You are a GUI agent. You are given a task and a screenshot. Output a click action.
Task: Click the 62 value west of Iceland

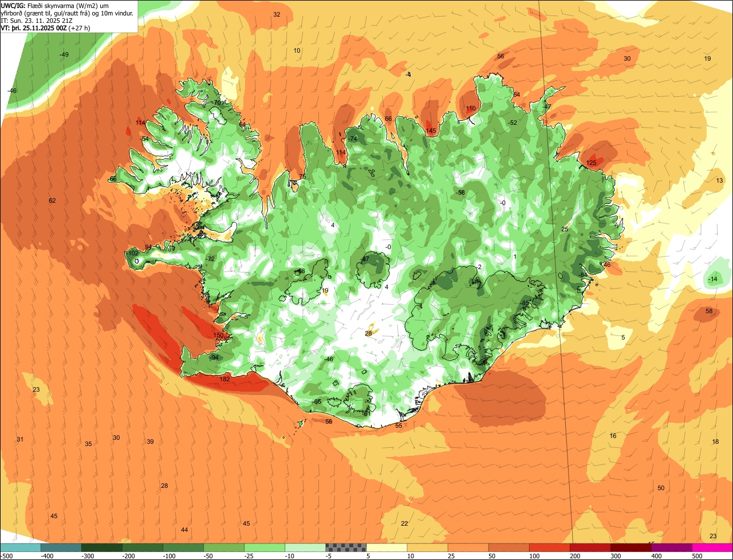52,201
